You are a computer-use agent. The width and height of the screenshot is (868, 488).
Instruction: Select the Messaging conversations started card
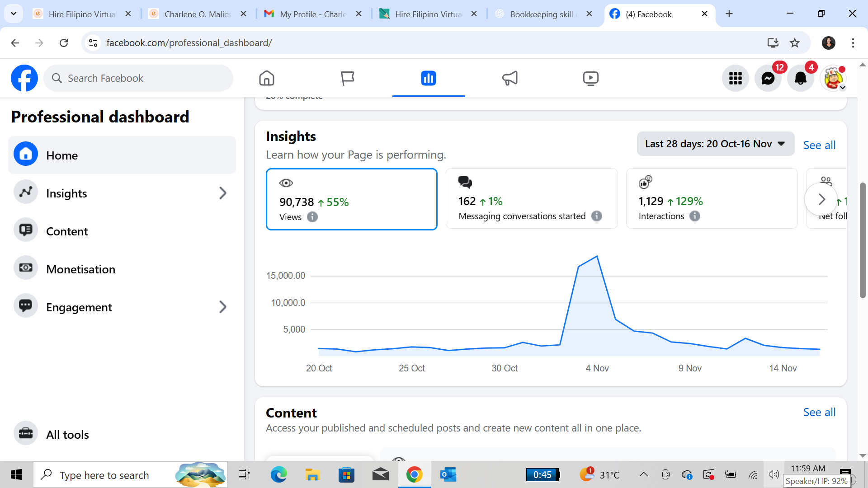coord(531,198)
